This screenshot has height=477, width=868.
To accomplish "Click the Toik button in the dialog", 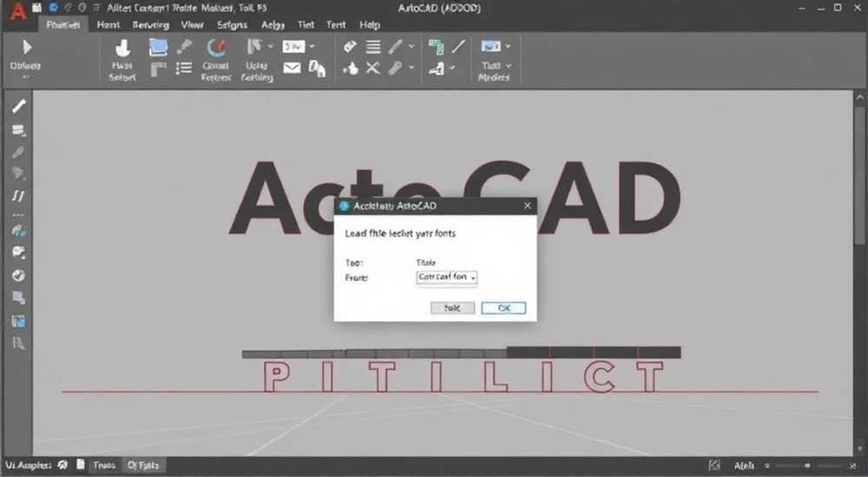I will tap(453, 308).
